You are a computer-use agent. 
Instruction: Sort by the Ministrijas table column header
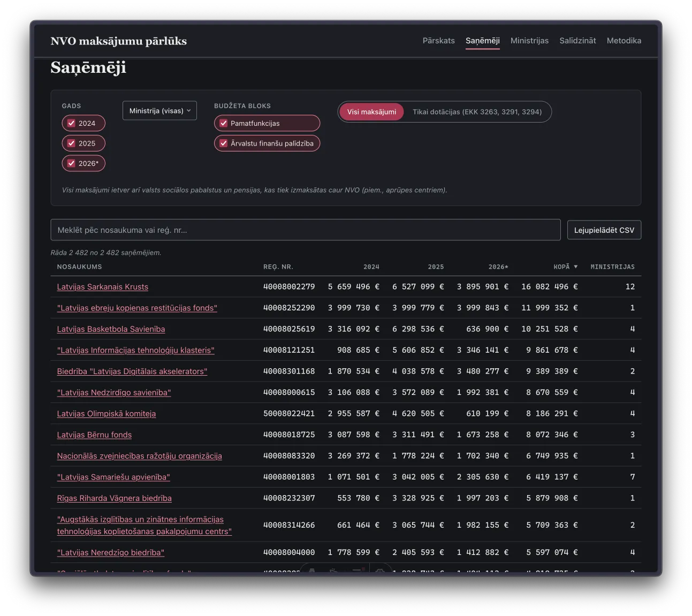coord(613,267)
